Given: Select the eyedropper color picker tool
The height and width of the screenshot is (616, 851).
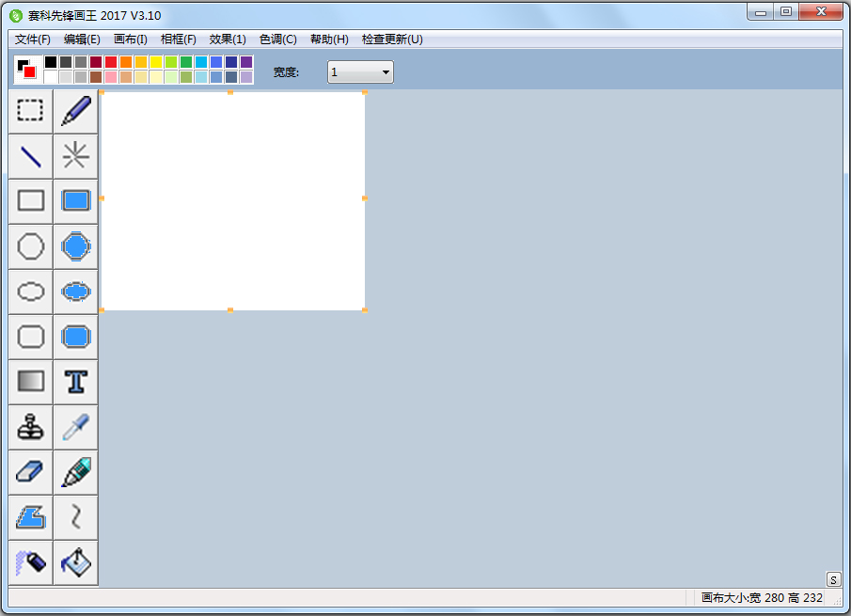Looking at the screenshot, I should pos(75,427).
